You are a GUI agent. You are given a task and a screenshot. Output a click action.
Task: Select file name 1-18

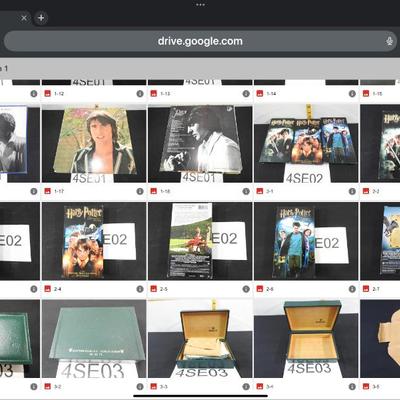(165, 191)
